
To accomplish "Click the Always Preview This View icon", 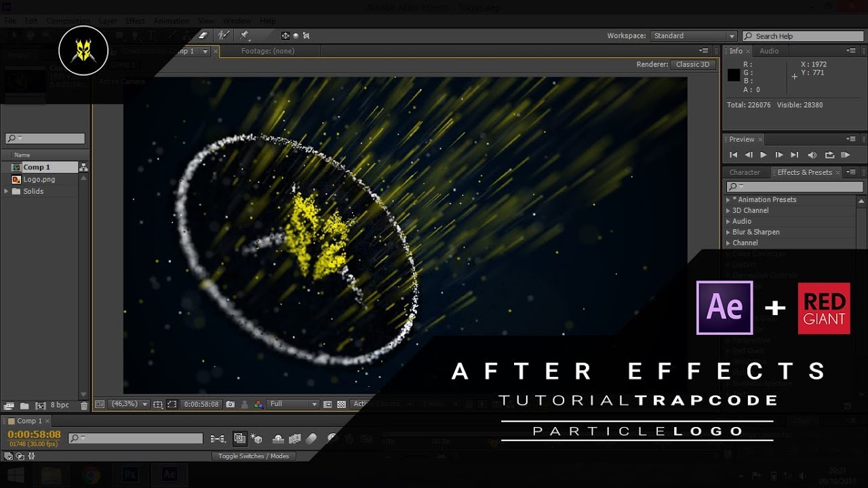I will pyautogui.click(x=100, y=404).
